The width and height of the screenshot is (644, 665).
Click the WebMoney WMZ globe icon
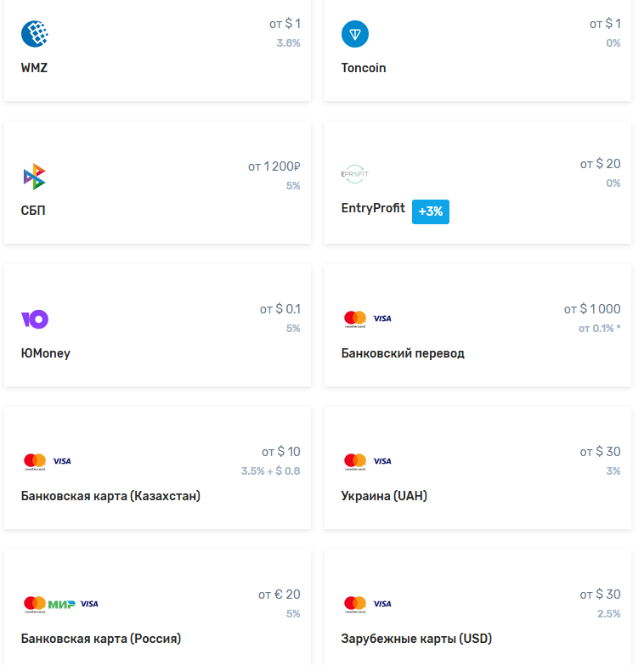(35, 34)
